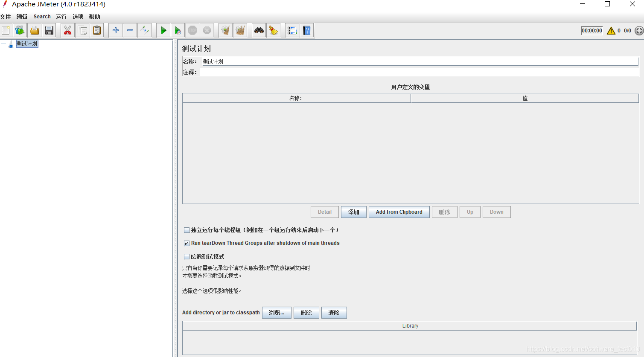Click the Stop test icon
Image resolution: width=644 pixels, height=357 pixels.
coord(192,30)
